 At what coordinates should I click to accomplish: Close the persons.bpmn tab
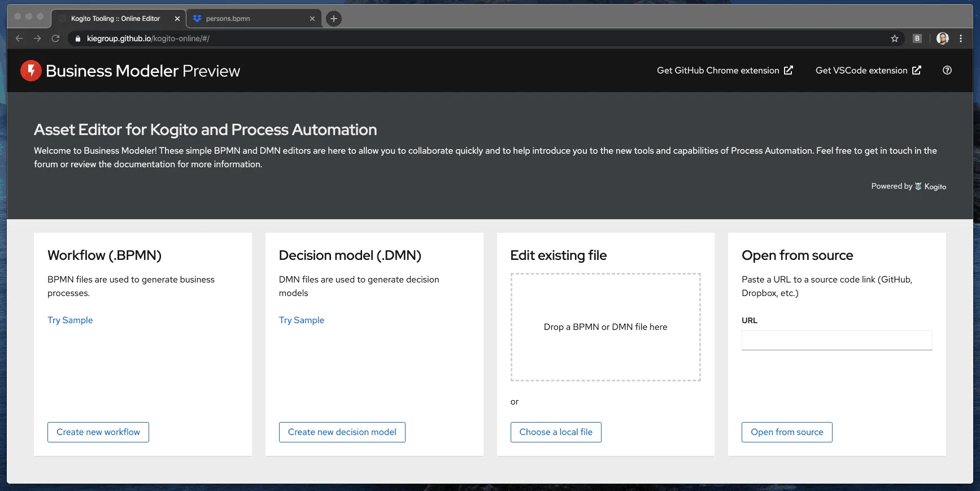coord(312,19)
